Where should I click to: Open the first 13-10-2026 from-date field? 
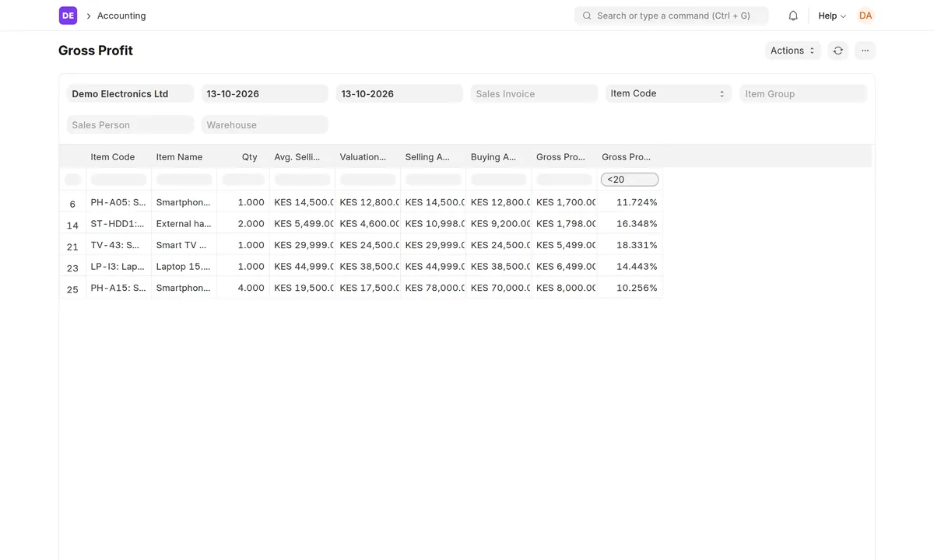tap(265, 93)
